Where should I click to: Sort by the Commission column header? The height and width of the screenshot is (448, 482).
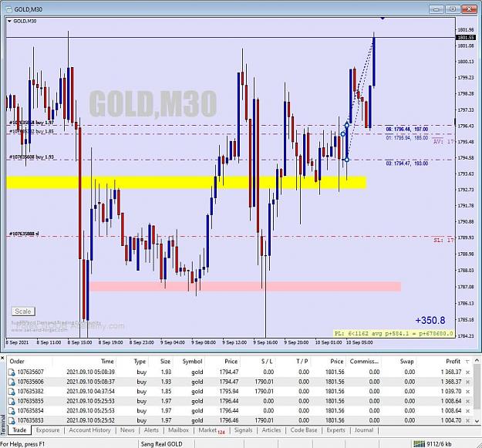364,362
